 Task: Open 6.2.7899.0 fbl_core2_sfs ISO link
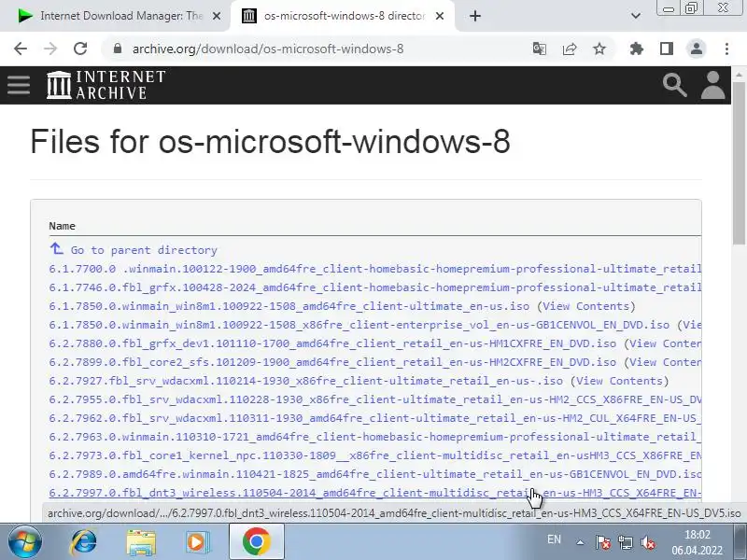(x=332, y=362)
